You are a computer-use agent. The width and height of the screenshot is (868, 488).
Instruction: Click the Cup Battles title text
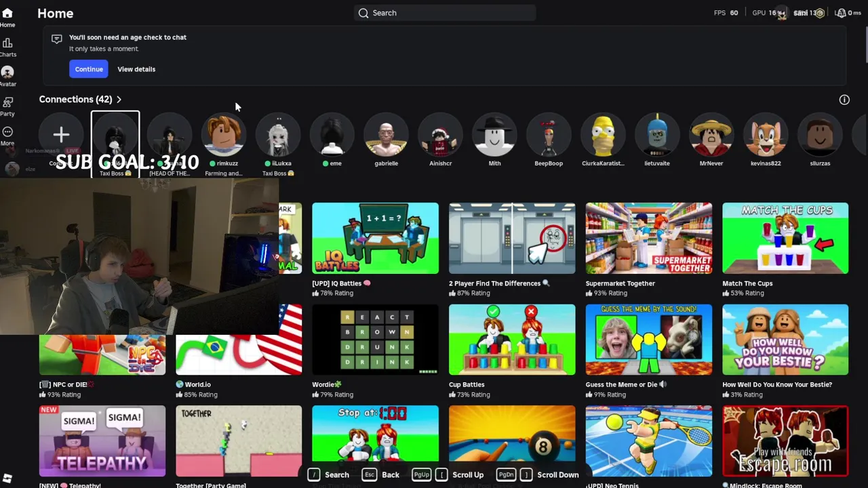click(x=467, y=384)
